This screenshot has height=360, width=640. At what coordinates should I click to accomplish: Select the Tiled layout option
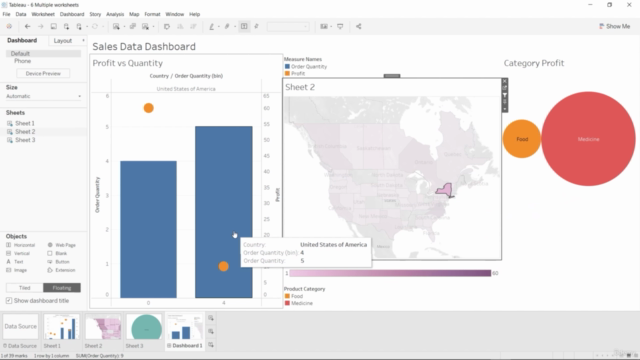pyautogui.click(x=24, y=288)
